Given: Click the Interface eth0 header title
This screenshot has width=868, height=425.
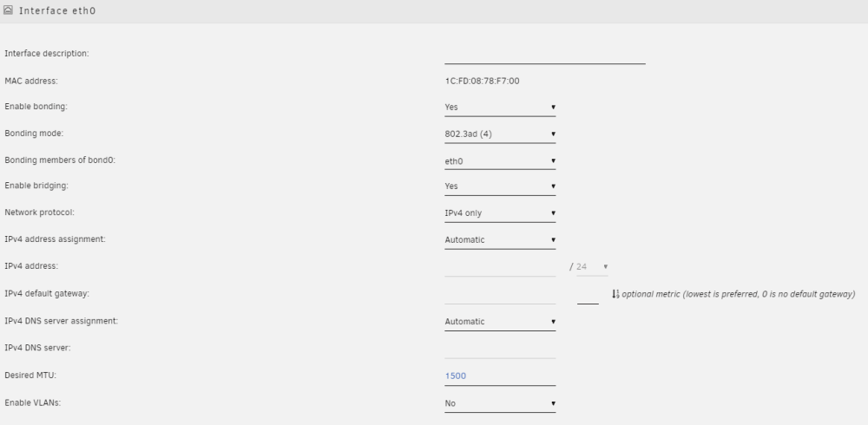Looking at the screenshot, I should (57, 10).
